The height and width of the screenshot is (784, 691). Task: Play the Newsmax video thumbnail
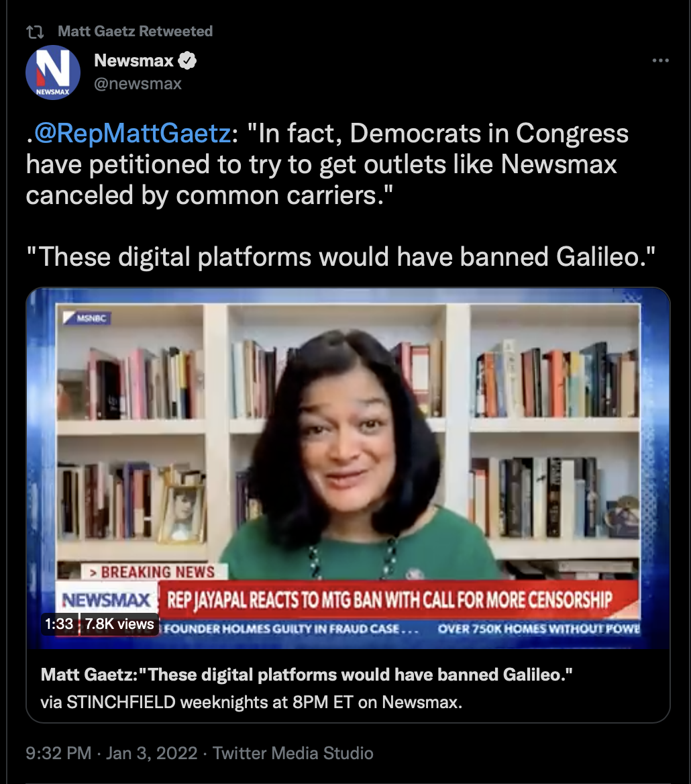pyautogui.click(x=348, y=468)
